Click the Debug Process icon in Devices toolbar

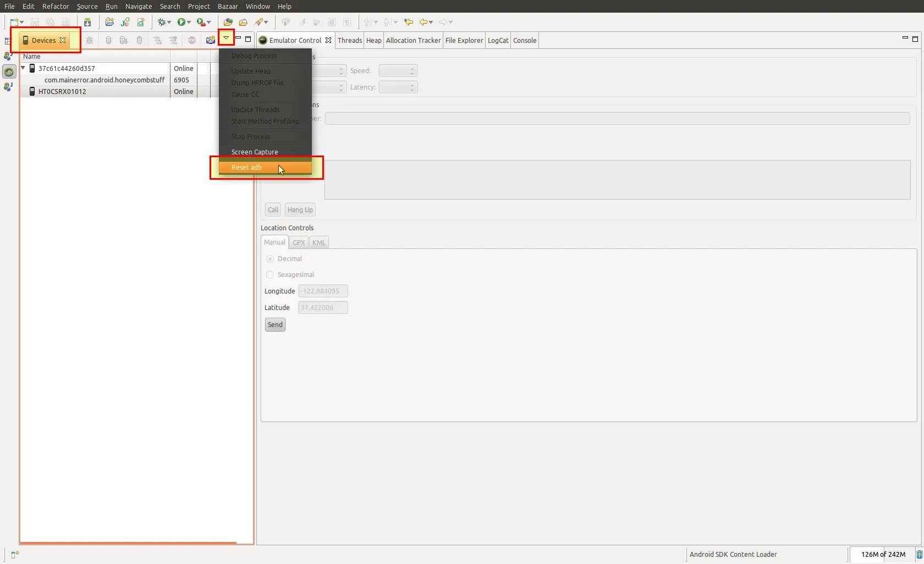click(x=89, y=40)
